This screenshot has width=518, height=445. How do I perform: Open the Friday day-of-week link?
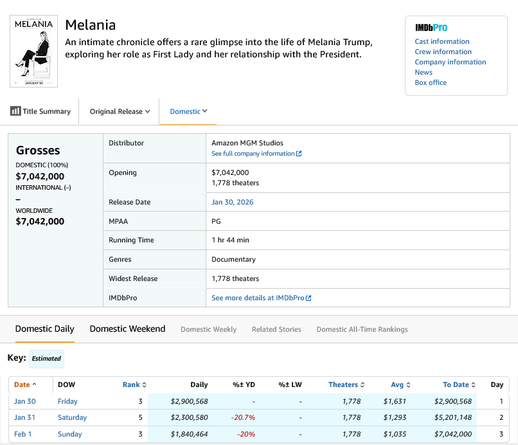point(67,401)
